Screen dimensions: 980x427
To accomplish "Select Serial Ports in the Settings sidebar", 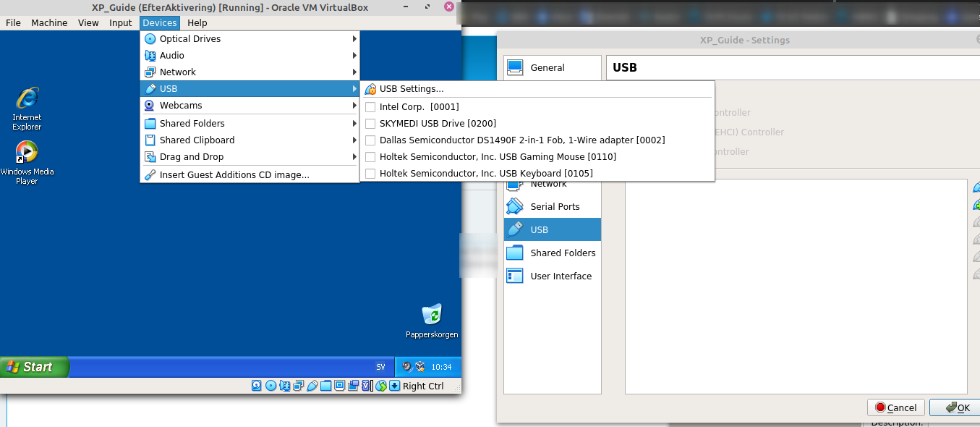I will click(553, 206).
